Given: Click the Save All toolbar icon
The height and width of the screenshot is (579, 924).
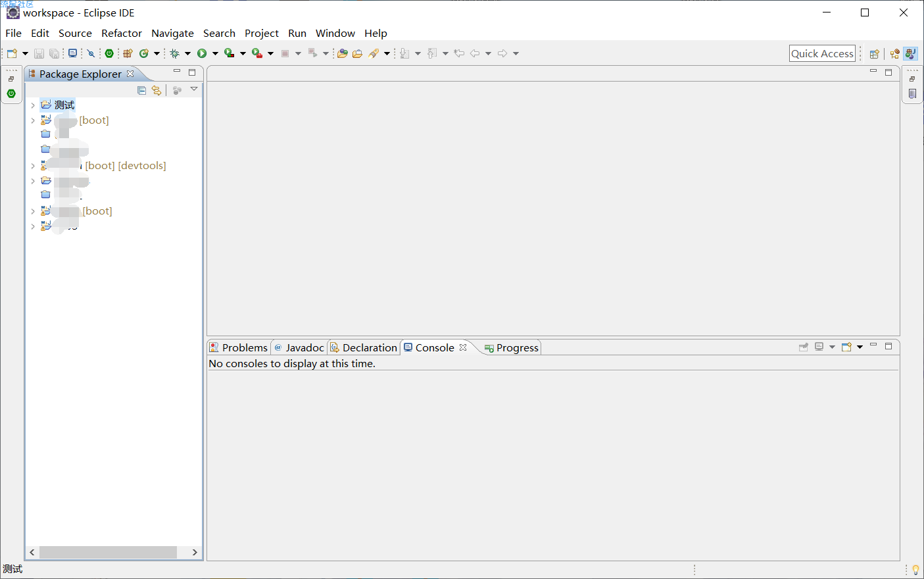Looking at the screenshot, I should (54, 53).
